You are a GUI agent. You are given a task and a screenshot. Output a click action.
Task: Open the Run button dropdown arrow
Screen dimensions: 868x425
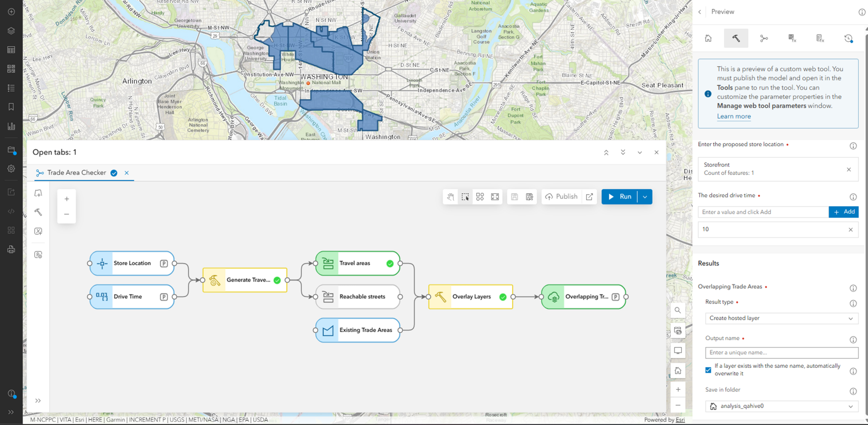pos(645,197)
